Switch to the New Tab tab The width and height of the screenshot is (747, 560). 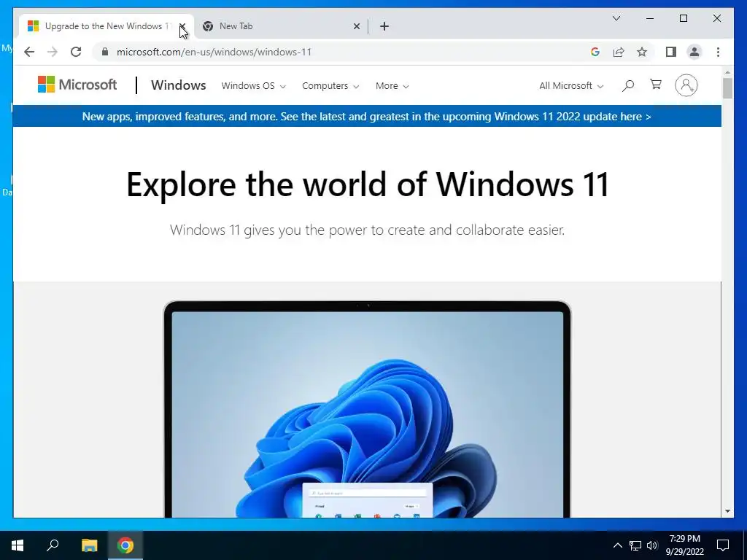[280, 26]
